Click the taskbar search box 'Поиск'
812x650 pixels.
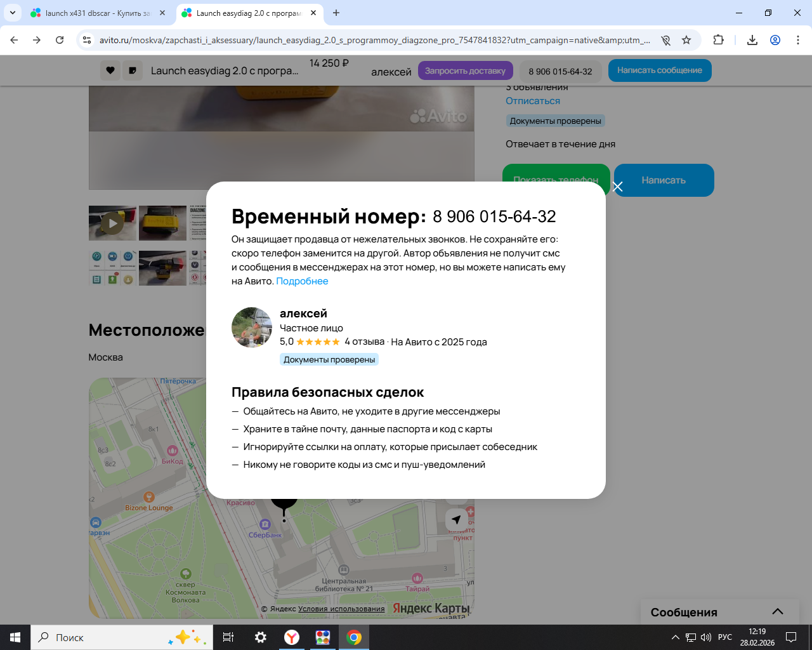point(121,637)
